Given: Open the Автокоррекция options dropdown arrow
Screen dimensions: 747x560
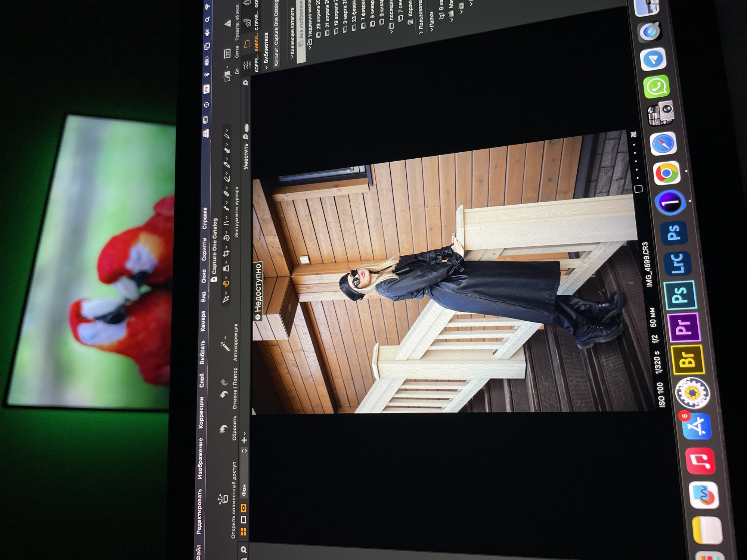Looking at the screenshot, I should point(225,337).
